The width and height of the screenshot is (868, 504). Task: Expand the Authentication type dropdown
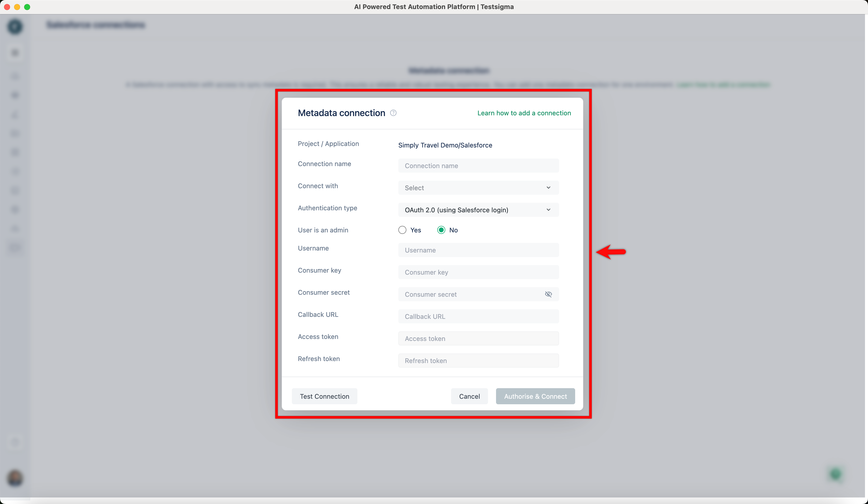(x=478, y=210)
